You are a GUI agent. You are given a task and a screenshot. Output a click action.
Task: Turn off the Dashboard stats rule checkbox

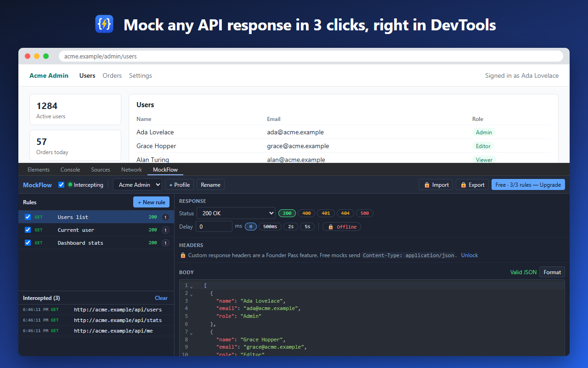(x=28, y=242)
